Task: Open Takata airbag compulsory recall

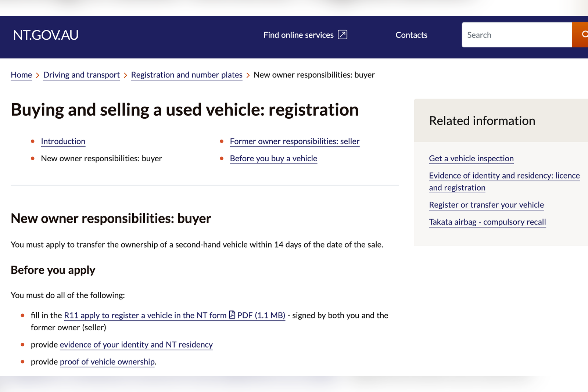Action: [x=487, y=222]
